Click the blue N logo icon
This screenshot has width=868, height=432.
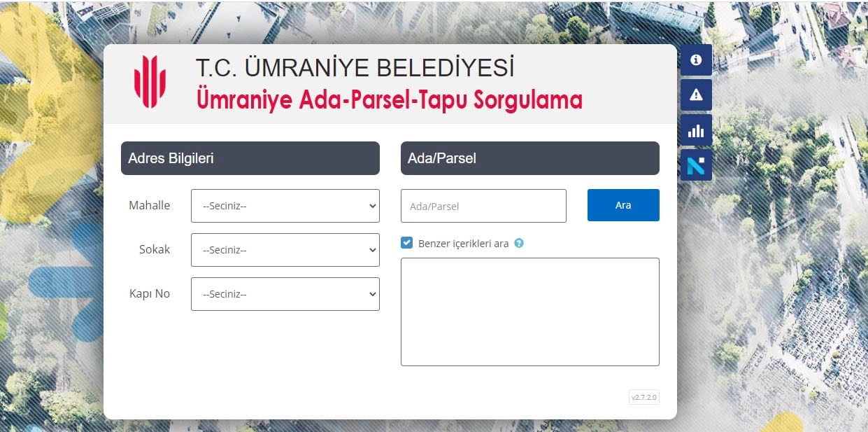click(696, 165)
